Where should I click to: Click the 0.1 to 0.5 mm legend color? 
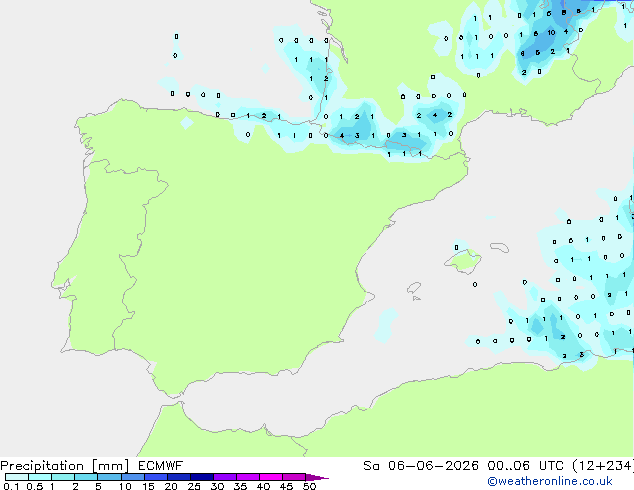pos(17,477)
